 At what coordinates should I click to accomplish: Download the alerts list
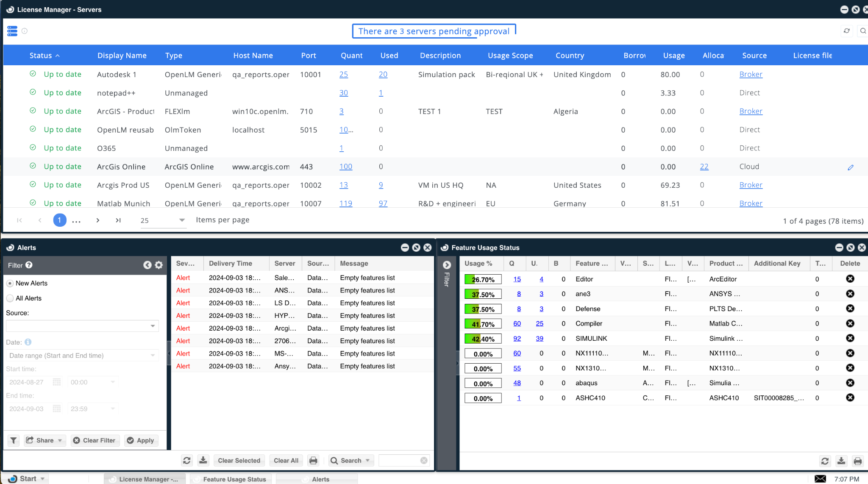[203, 460]
